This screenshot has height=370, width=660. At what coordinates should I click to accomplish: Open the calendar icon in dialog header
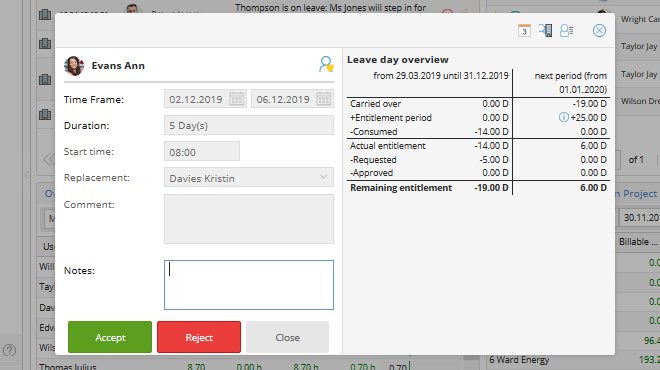pos(524,31)
